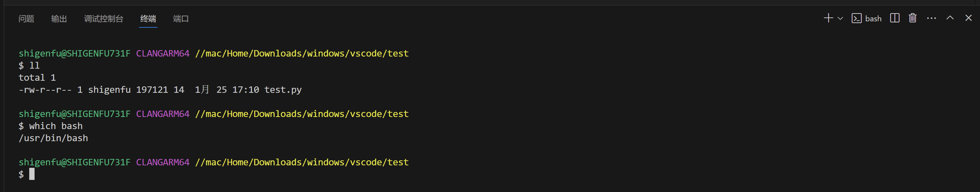The image size is (980, 192).
Task: Click the 197121 group value in the file listing
Action: 152,90
